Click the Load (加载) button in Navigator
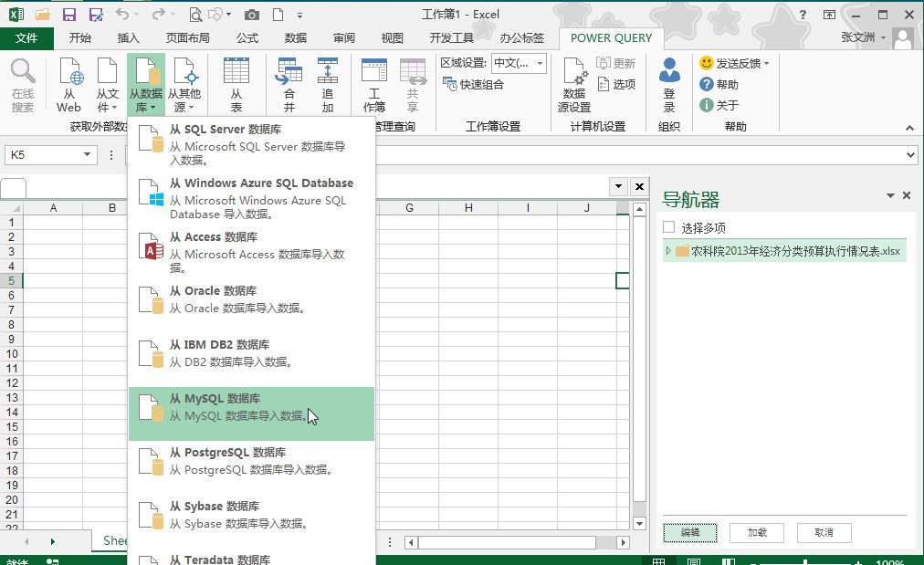This screenshot has height=565, width=924. 757,532
